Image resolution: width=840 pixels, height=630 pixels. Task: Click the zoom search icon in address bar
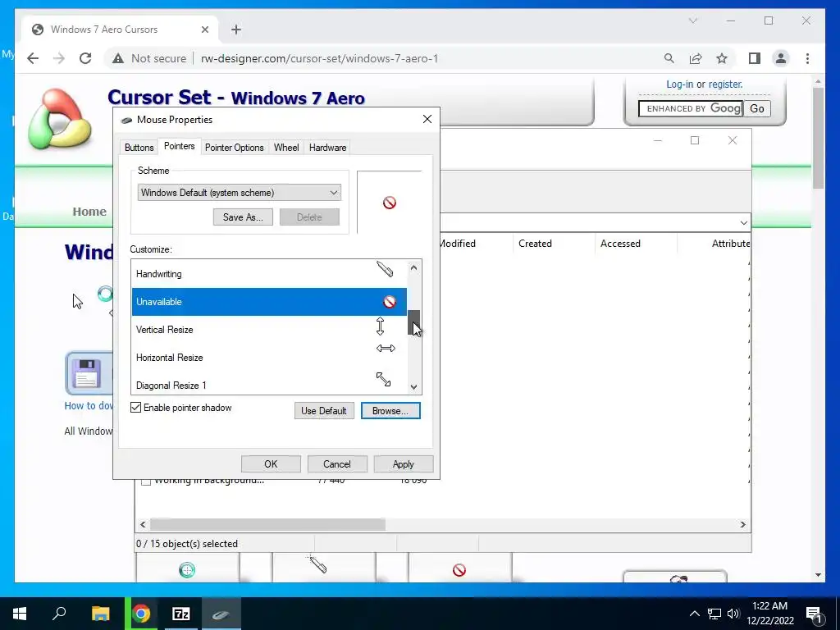669,58
